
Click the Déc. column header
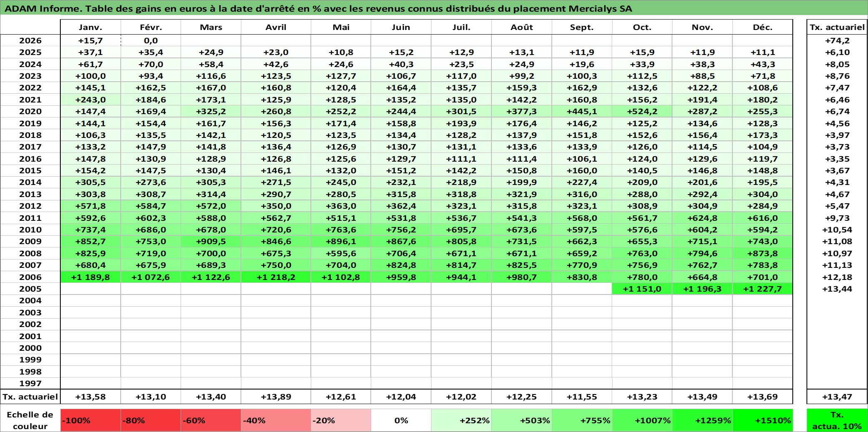point(762,27)
